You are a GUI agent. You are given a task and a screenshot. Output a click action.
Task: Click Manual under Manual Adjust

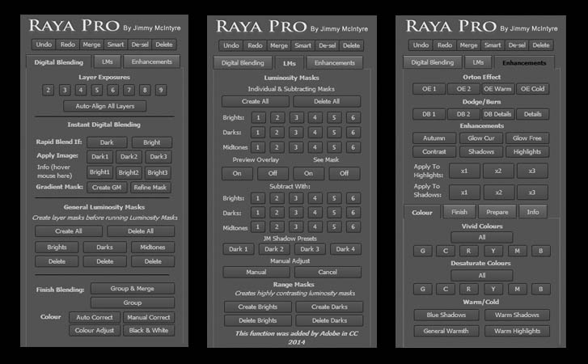[256, 272]
